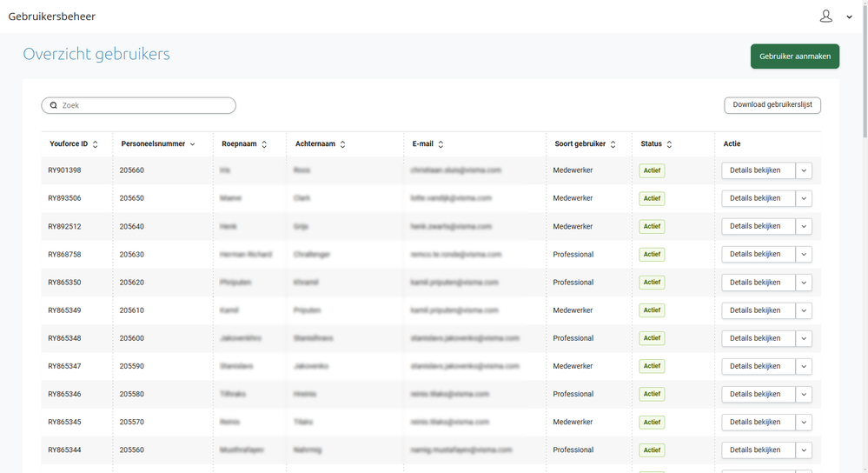
Task: Click the magnifier icon in search box
Action: point(54,105)
